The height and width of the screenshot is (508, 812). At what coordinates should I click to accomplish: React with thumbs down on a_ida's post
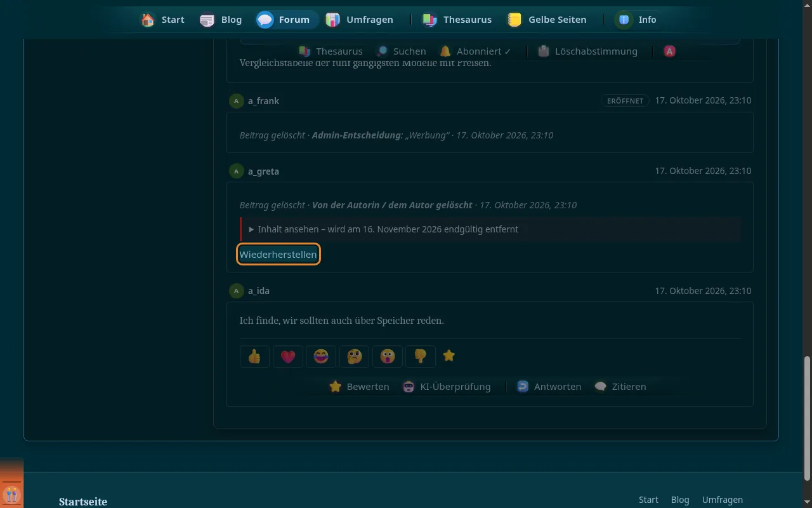click(421, 356)
